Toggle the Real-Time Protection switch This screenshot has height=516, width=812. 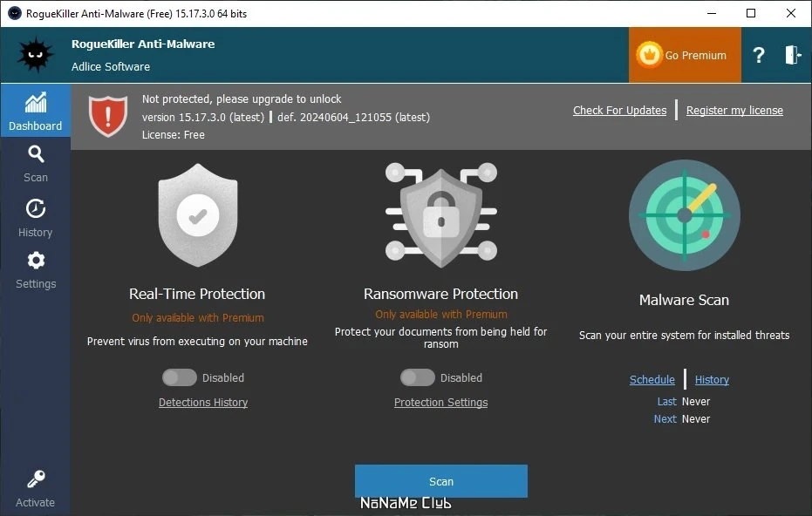179,377
